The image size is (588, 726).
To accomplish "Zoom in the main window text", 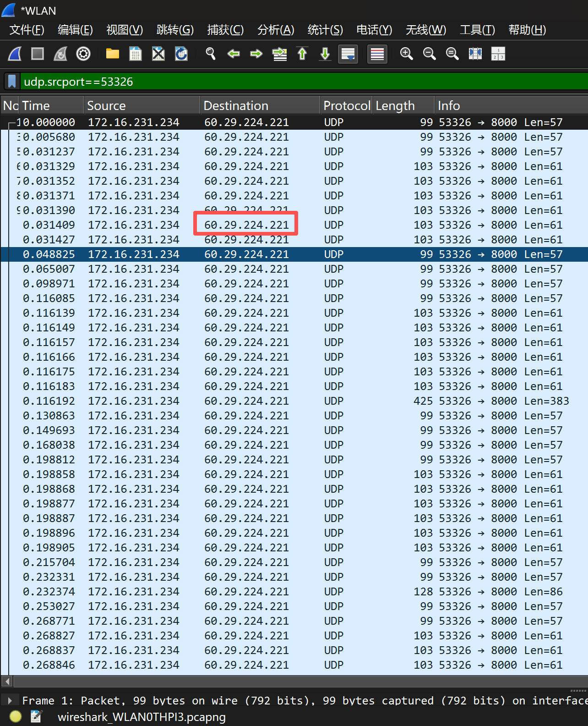I will (x=407, y=54).
